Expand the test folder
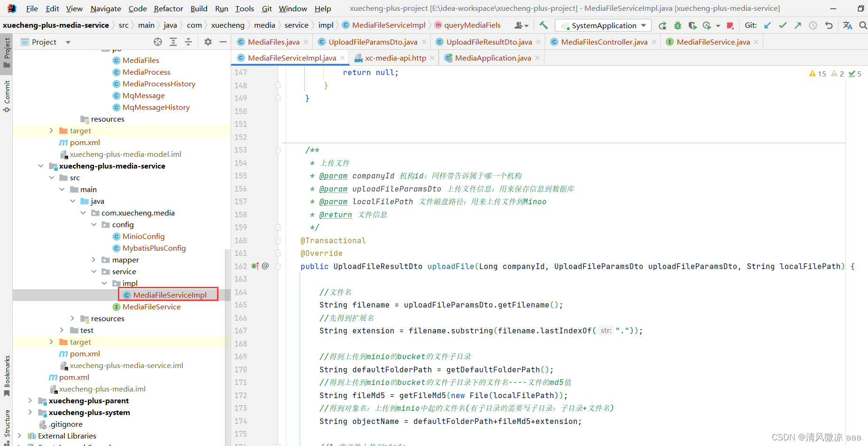Image resolution: width=868 pixels, height=446 pixels. point(62,330)
